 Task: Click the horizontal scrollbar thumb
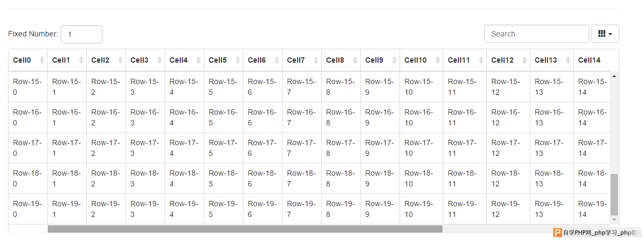click(x=245, y=229)
